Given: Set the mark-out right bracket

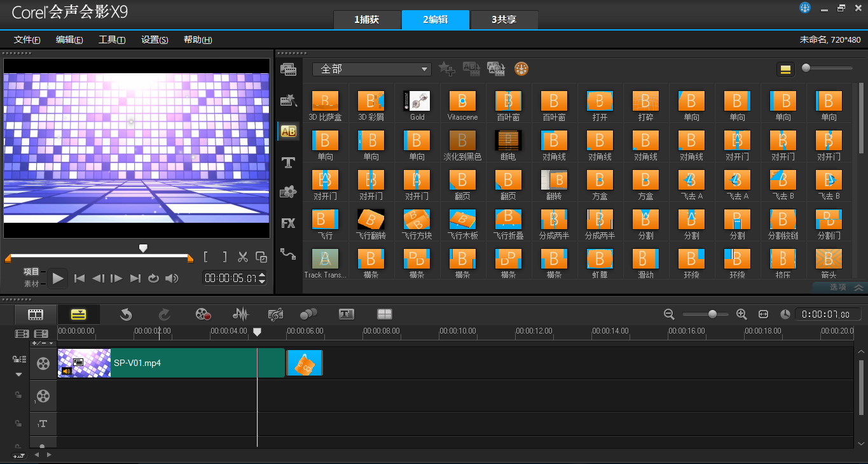Looking at the screenshot, I should click(x=224, y=257).
